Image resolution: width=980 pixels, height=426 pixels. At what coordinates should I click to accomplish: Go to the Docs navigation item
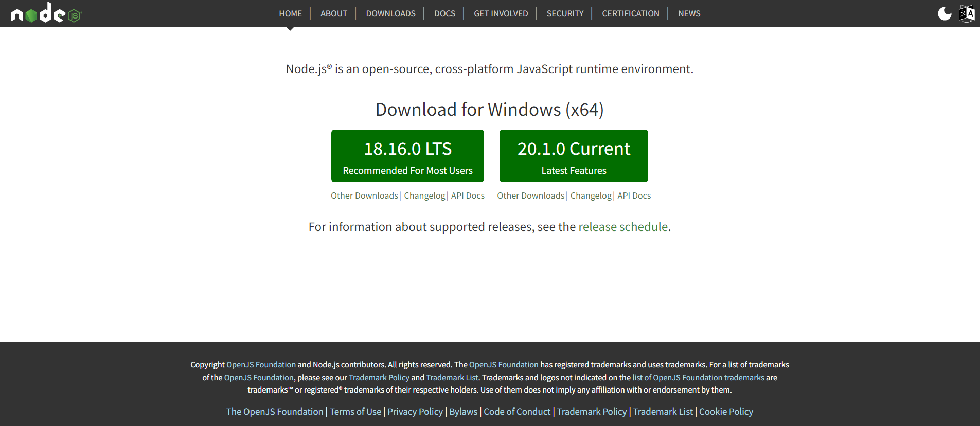tap(444, 13)
